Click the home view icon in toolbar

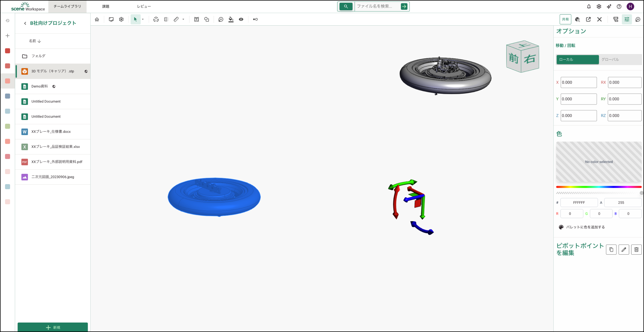tap(97, 19)
